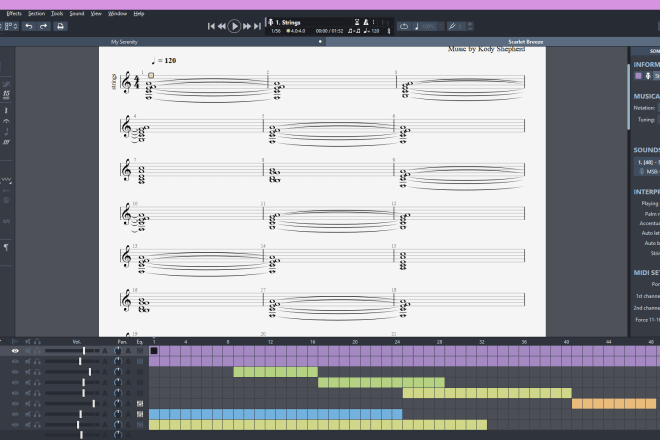
Task: Toggle visibility of the blue clip track
Action: pyautogui.click(x=15, y=414)
